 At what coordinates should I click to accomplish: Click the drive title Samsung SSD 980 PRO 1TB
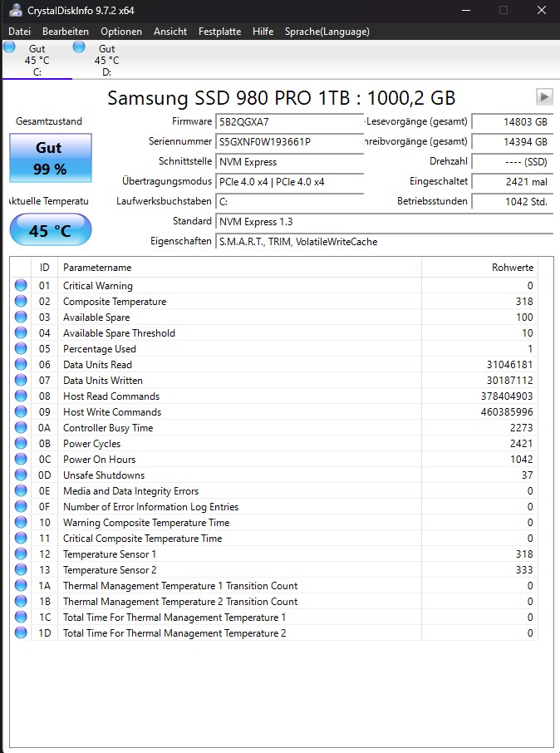[x=281, y=98]
